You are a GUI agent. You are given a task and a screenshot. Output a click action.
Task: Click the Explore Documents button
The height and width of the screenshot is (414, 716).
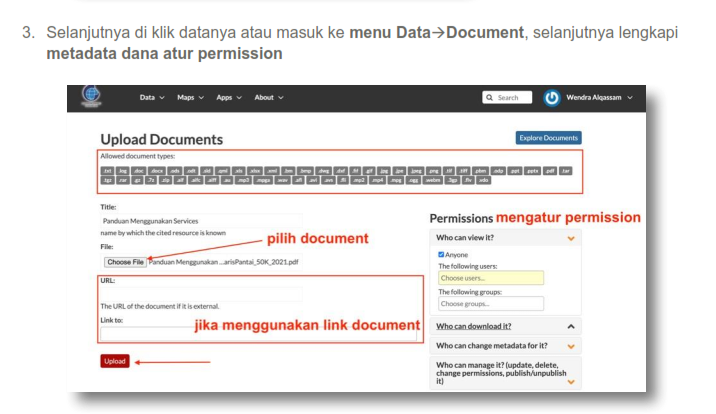pyautogui.click(x=548, y=138)
